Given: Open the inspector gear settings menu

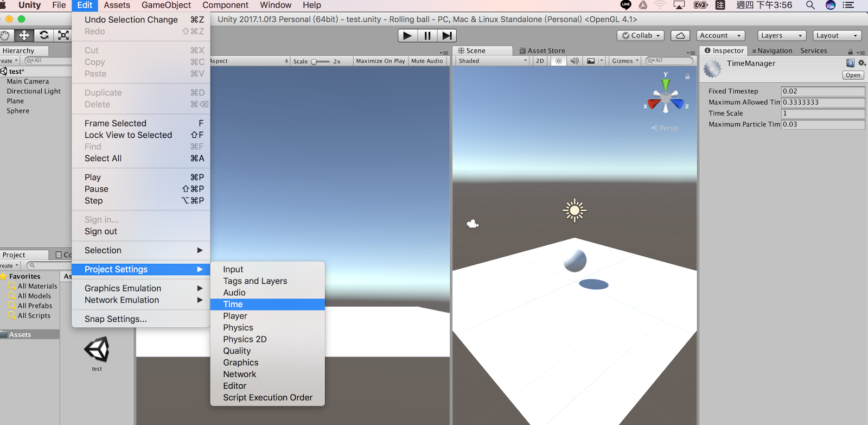Looking at the screenshot, I should point(861,64).
